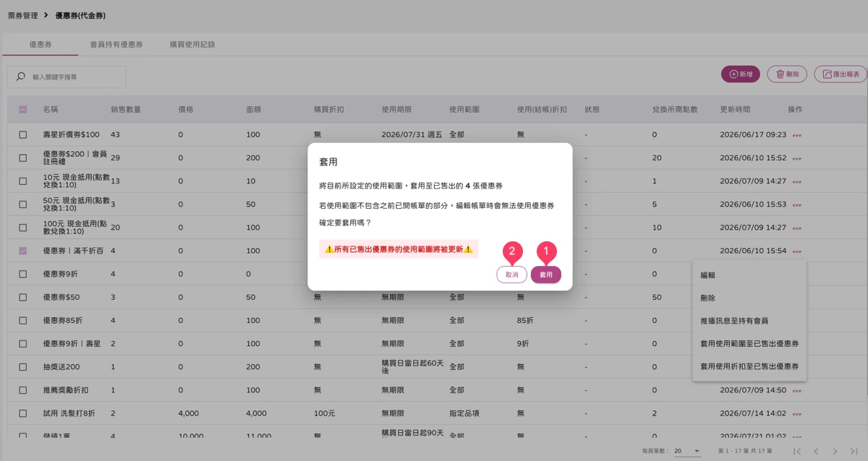Check the 優惠券$200 會員註冊禮 checkbox

(23, 158)
